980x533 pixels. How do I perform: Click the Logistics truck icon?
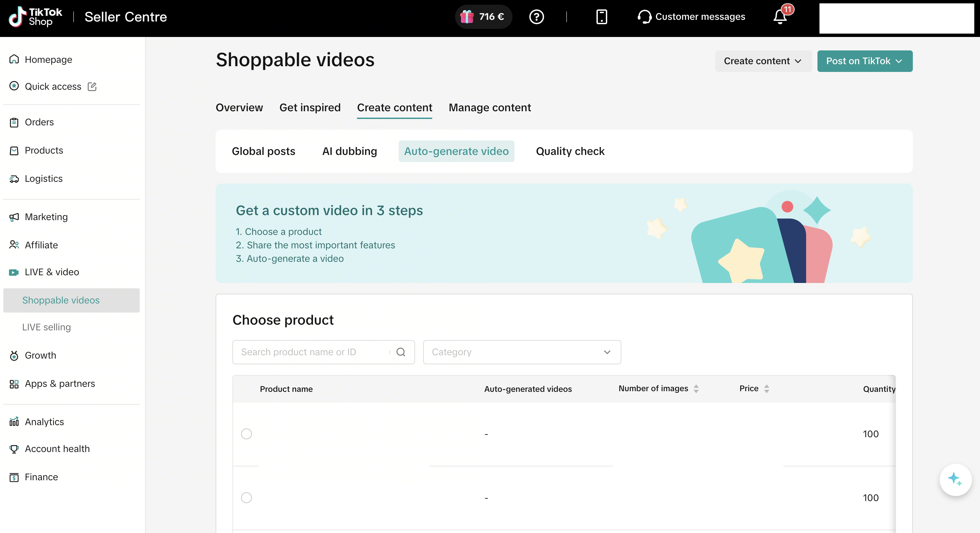14,178
